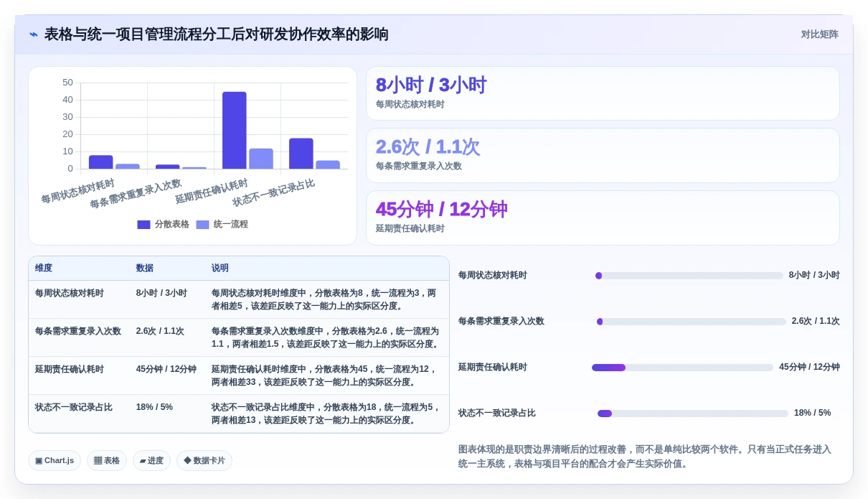Click the 2.6次 / 1.1次 stat card value
The image size is (868, 499).
[x=428, y=147]
